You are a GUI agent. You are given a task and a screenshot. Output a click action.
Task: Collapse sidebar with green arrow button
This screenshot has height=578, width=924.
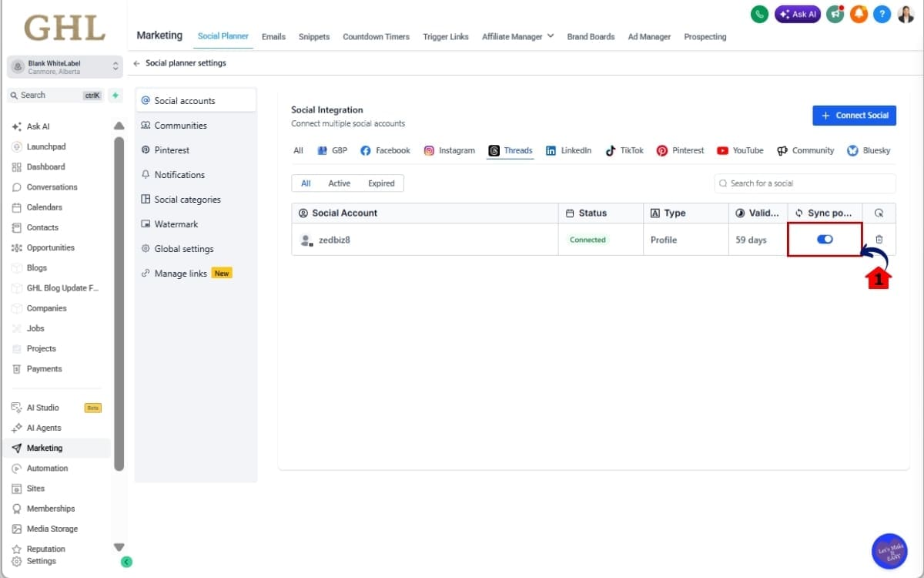[127, 563]
